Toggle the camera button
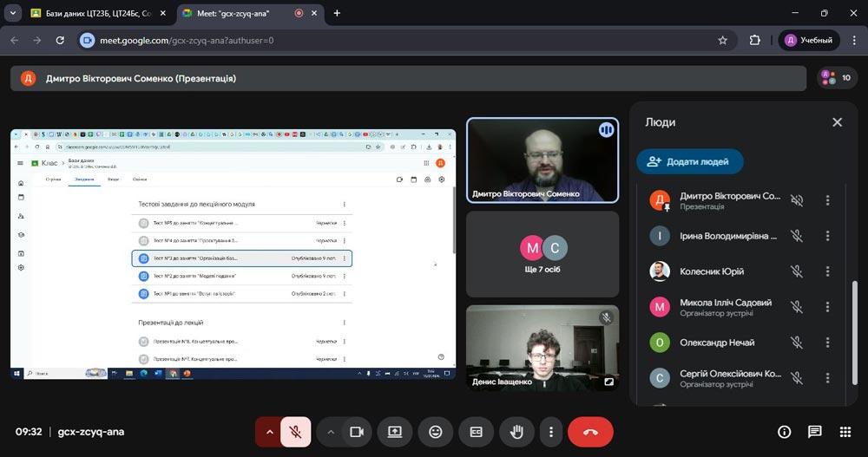Image resolution: width=868 pixels, height=457 pixels. click(x=356, y=432)
